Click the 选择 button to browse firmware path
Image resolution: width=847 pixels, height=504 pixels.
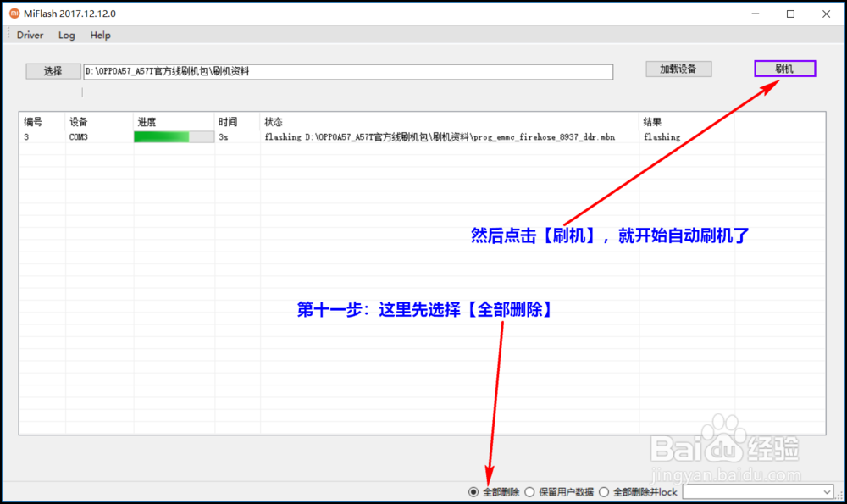coord(52,71)
